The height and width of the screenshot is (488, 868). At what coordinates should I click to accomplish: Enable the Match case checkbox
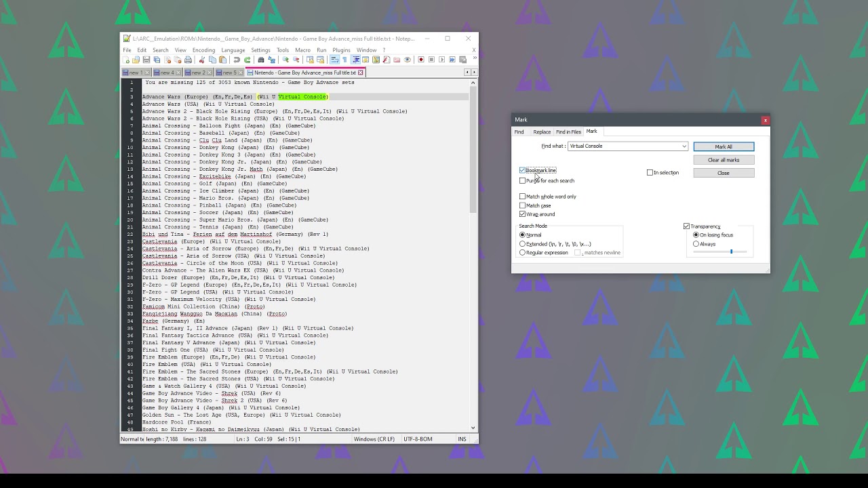click(x=522, y=205)
